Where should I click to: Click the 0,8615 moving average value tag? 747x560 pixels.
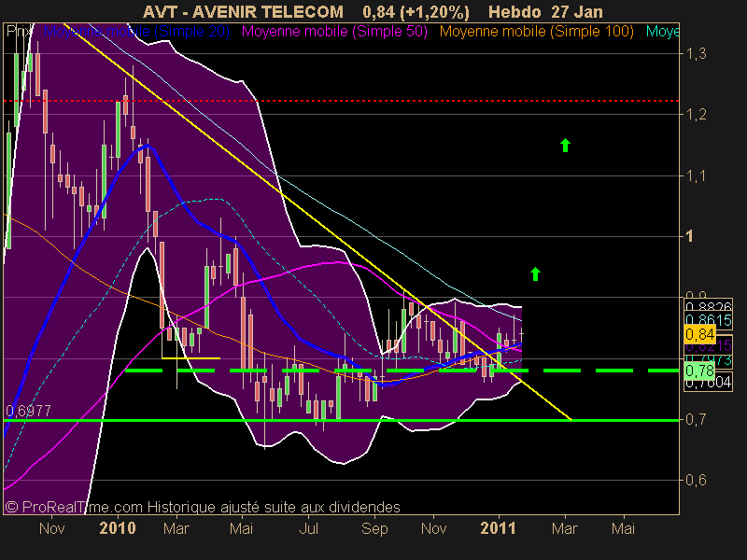708,320
